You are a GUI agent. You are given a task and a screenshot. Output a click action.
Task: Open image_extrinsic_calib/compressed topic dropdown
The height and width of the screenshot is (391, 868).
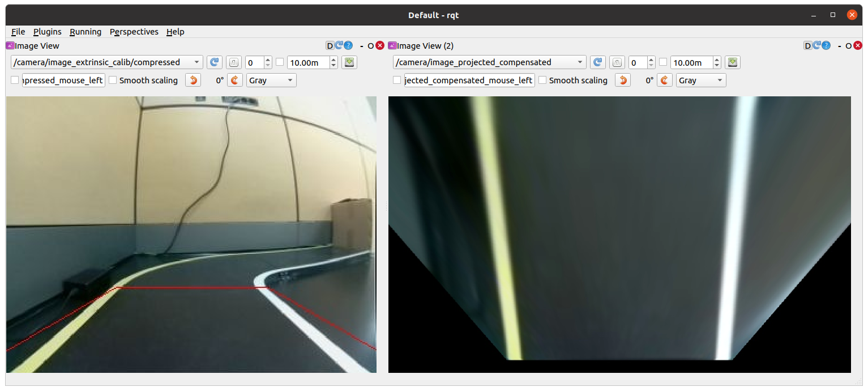point(107,62)
